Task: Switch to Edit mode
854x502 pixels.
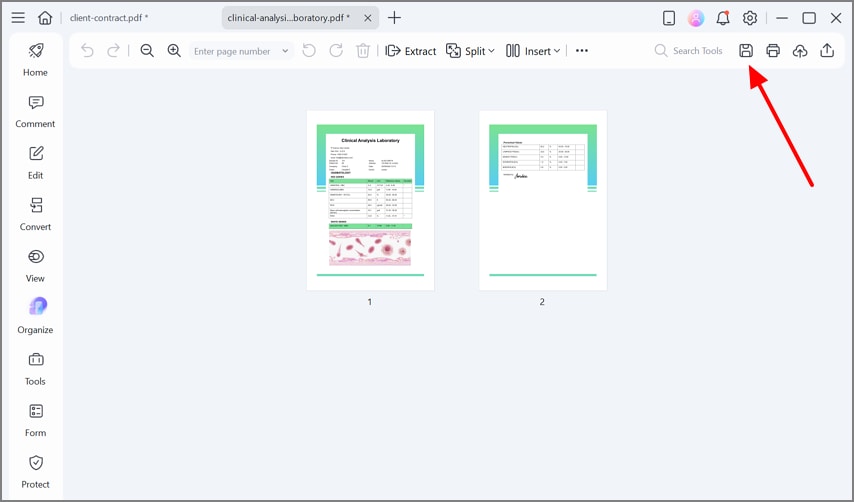Action: click(x=35, y=163)
